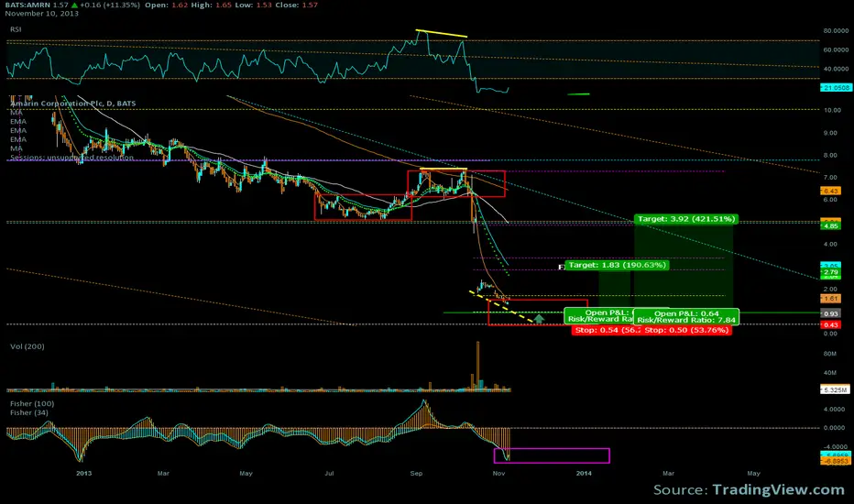
Task: Click the +0.16 (+11.35%) change value
Action: click(109, 5)
